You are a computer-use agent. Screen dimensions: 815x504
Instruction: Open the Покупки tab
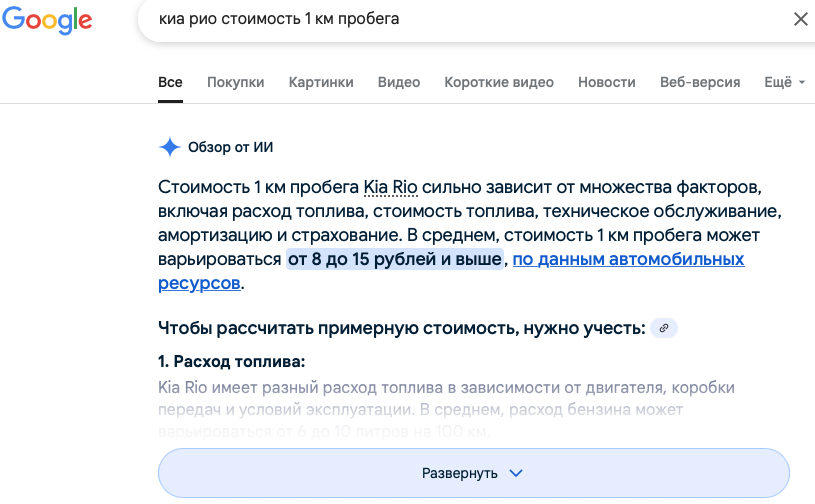[235, 82]
